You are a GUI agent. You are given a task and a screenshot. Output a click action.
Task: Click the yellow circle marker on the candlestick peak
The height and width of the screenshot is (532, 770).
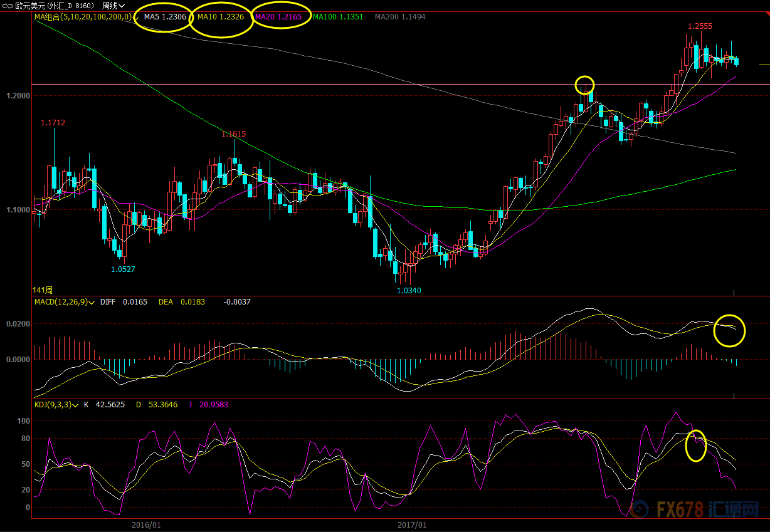coord(584,85)
